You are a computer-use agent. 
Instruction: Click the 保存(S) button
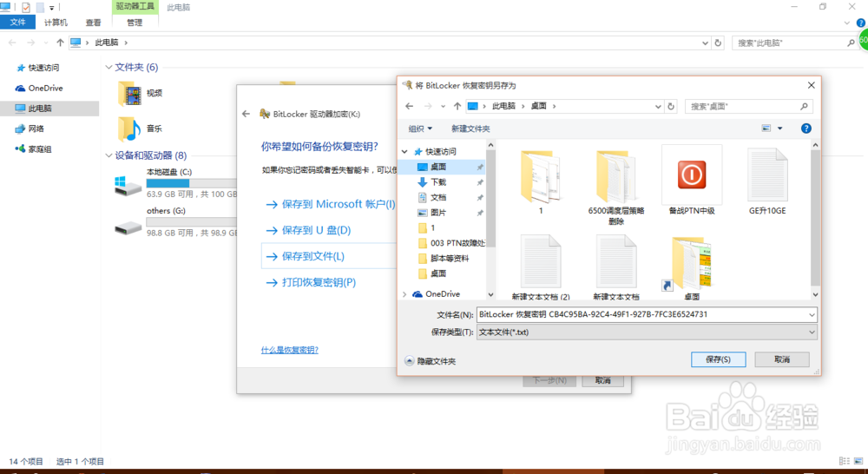coord(718,359)
